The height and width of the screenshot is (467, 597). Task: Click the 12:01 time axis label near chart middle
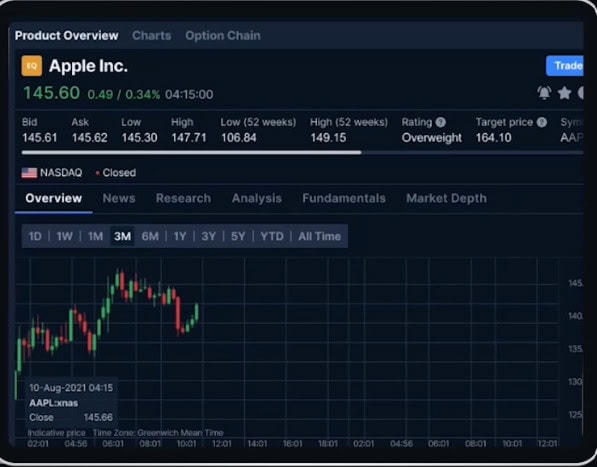[x=222, y=444]
